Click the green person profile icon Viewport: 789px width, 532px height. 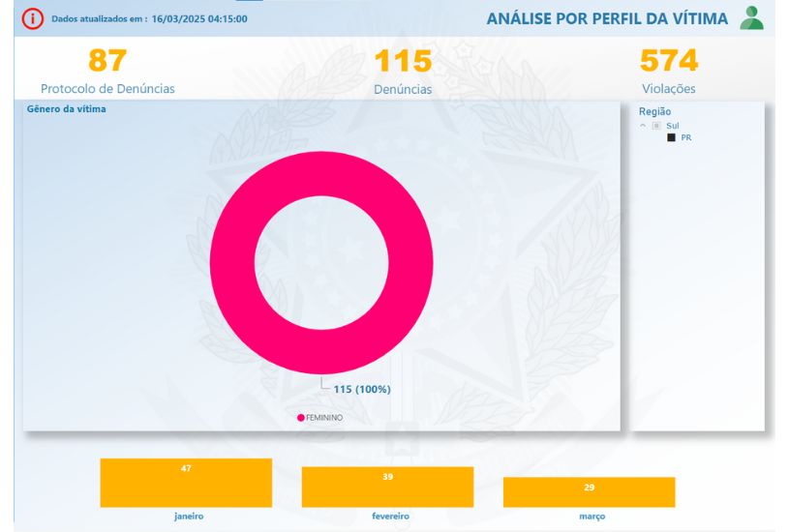(751, 17)
